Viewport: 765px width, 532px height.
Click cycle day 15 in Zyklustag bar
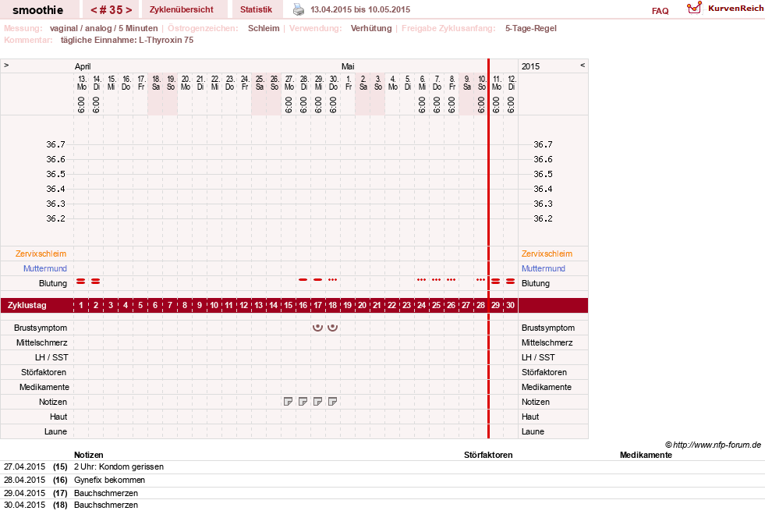(x=289, y=305)
